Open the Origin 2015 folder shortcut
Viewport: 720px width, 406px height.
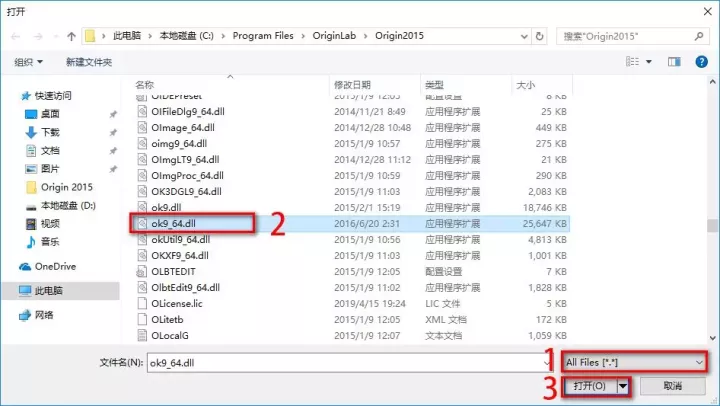66,187
